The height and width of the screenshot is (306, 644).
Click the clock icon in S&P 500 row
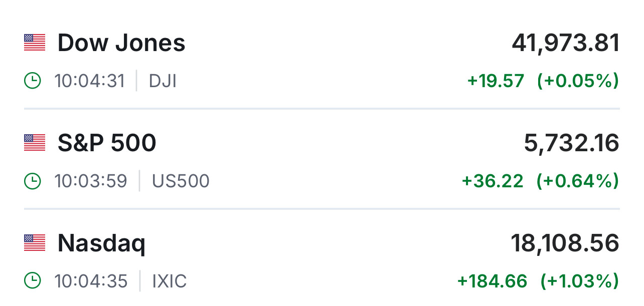point(33,181)
